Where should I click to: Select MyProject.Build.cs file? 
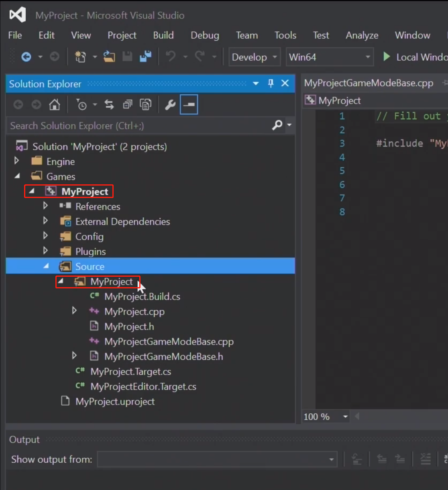pos(142,297)
